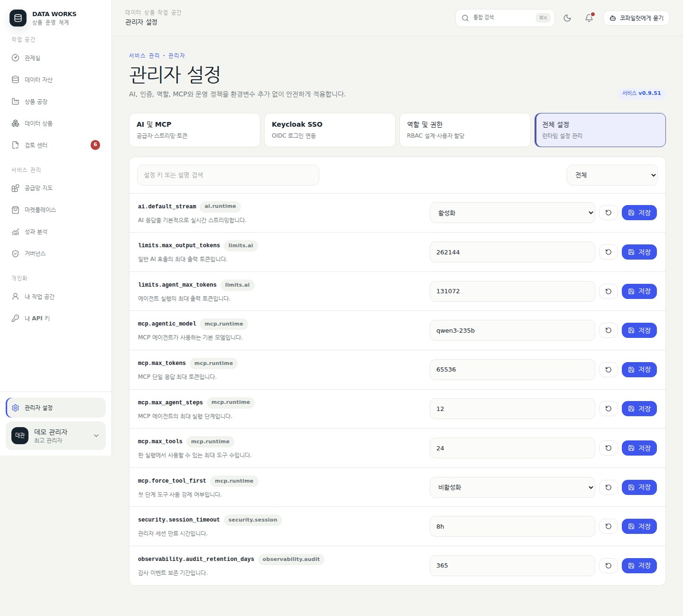Save mcp.max_tools setting

tap(639, 448)
